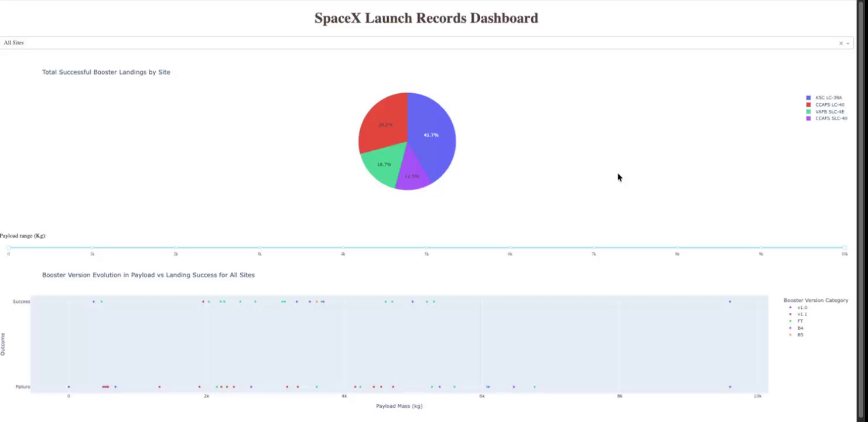The image size is (868, 422).
Task: Click the Success tick label on y-axis
Action: 21,301
